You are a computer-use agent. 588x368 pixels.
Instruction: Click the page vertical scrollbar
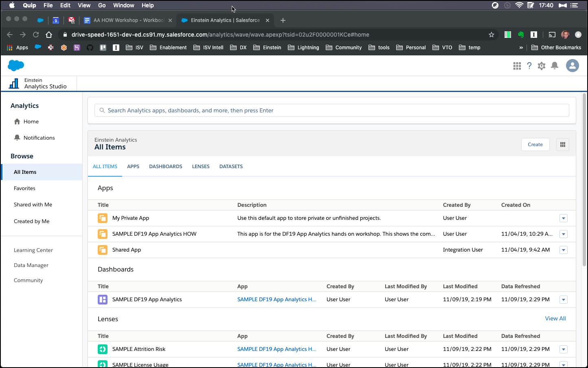[x=584, y=179]
